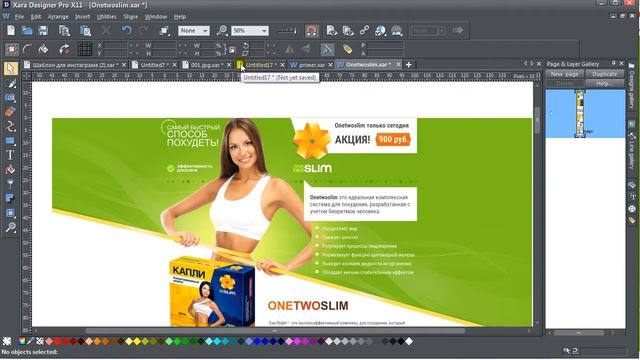640x360 pixels.
Task: Click the X position input field
Action: pyautogui.click(x=115, y=45)
